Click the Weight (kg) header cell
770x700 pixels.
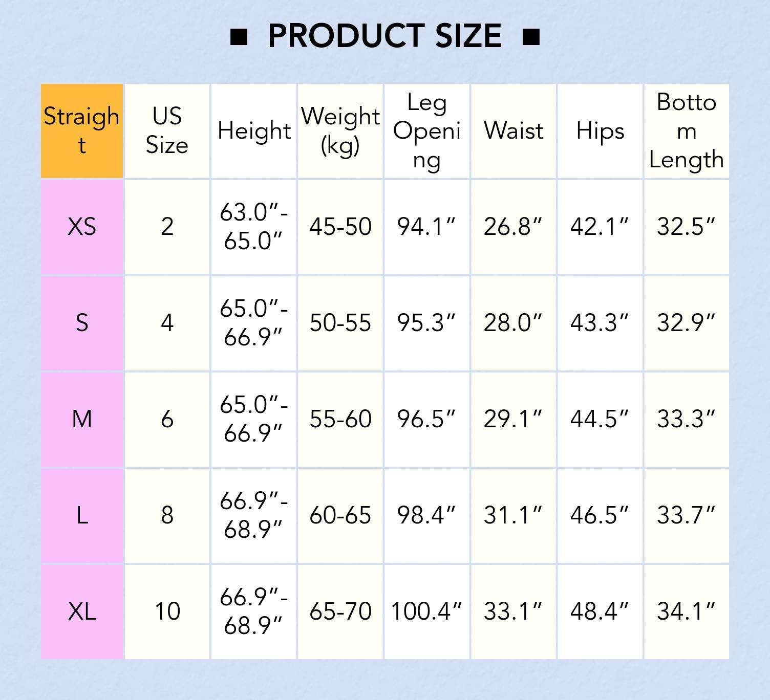click(x=340, y=131)
